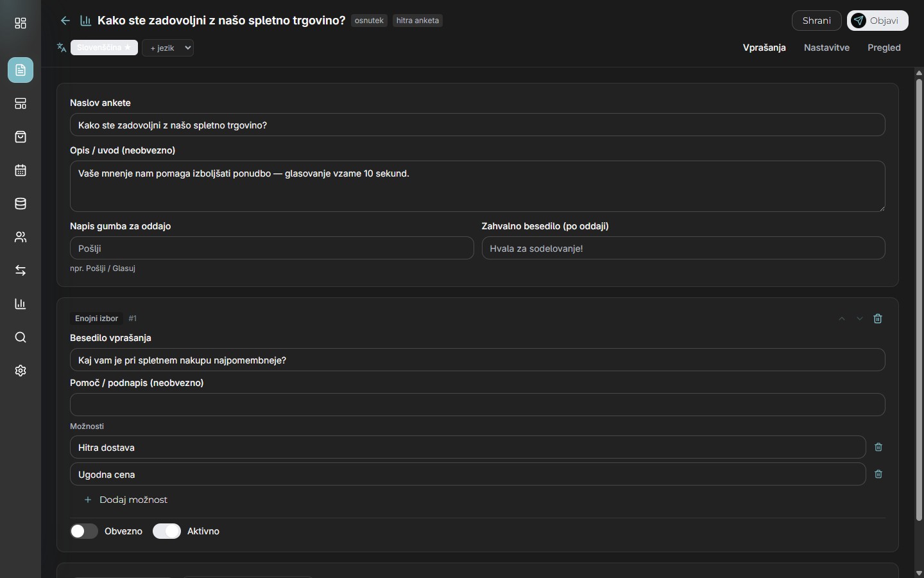Image resolution: width=924 pixels, height=578 pixels.
Task: Open the swap arrows icon in sidebar
Action: (21, 270)
